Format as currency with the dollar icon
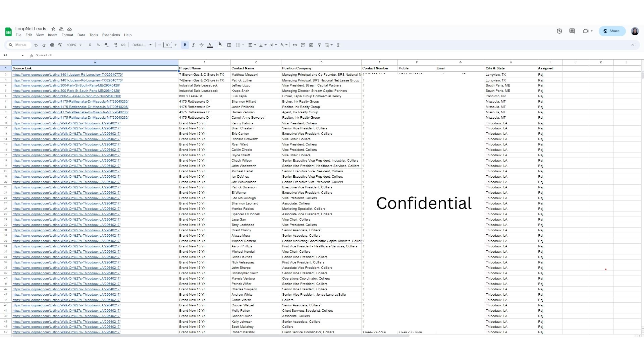The height and width of the screenshot is (362, 644). tap(90, 45)
